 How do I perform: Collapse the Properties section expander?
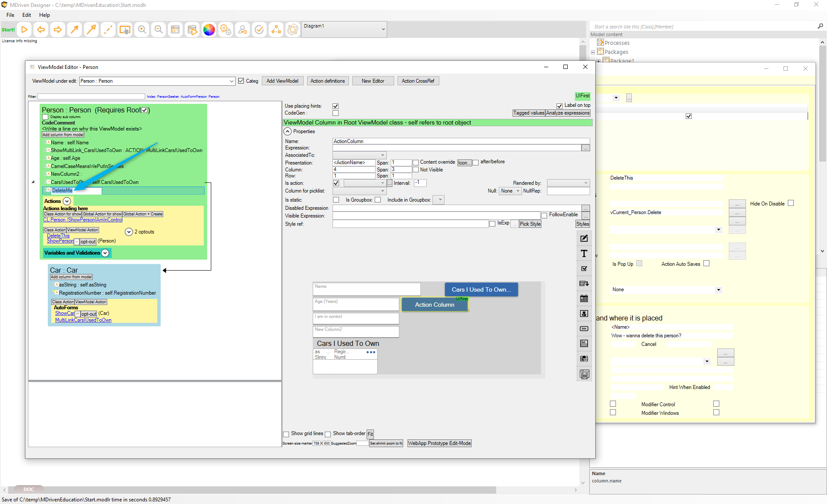288,131
